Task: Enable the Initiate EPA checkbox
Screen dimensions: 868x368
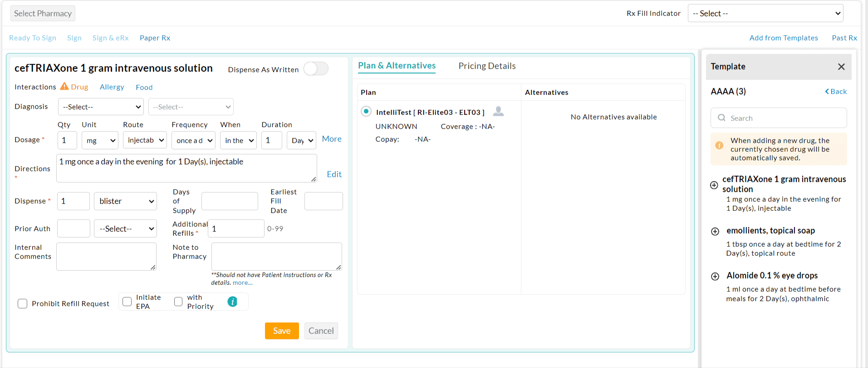Action: pyautogui.click(x=127, y=302)
